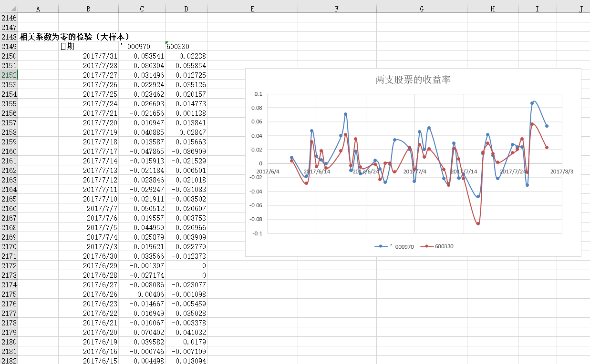
Task: Click date cell 2017/7/14
Action: click(89, 161)
